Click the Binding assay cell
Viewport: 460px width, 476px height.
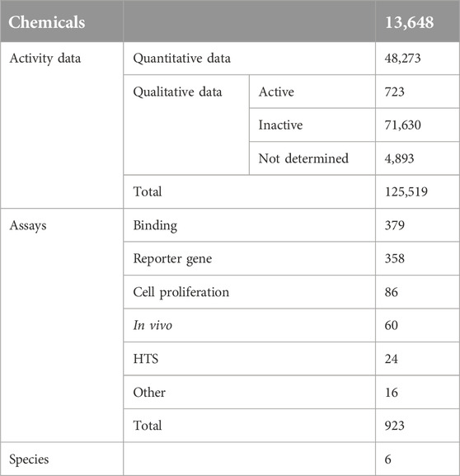tap(249, 225)
